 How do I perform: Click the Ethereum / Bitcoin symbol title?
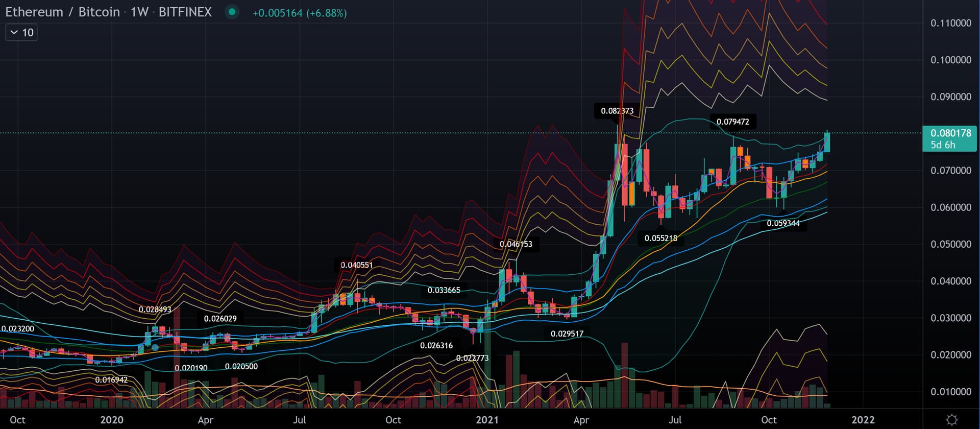click(62, 12)
